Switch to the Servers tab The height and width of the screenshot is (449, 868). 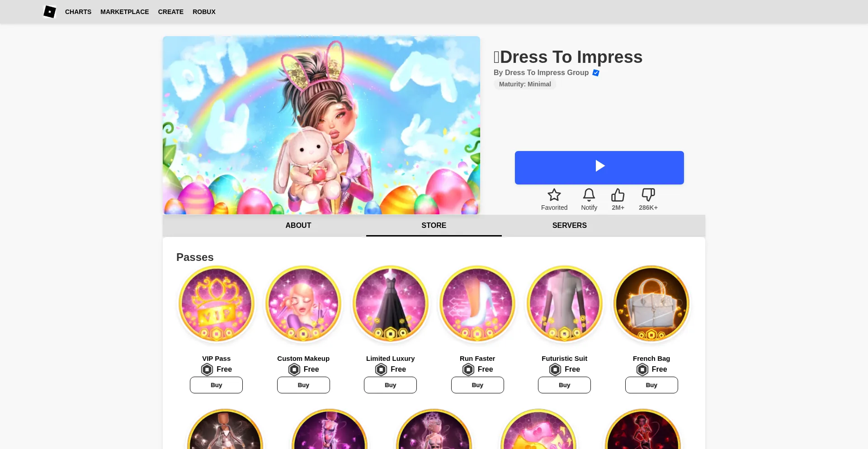tap(570, 225)
